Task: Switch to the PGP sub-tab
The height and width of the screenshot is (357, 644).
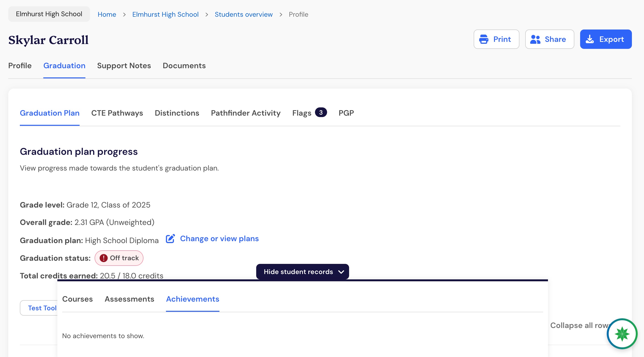Action: point(346,113)
